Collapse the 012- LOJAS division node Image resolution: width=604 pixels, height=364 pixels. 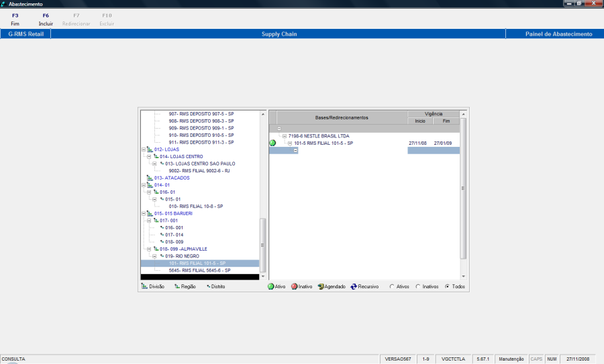pos(144,149)
